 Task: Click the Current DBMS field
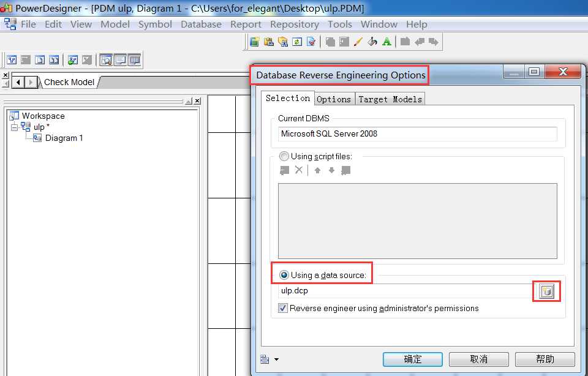coord(417,134)
